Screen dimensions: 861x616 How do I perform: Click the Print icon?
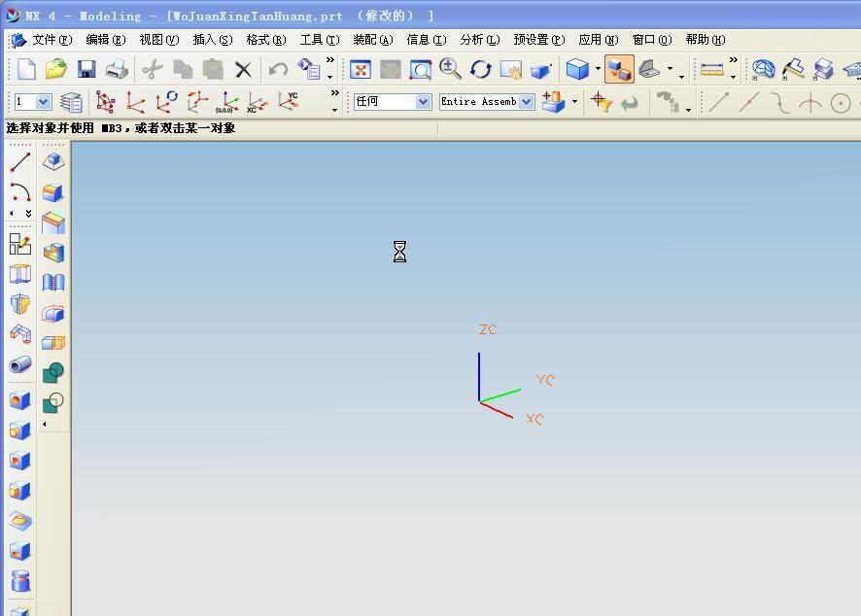(x=117, y=69)
